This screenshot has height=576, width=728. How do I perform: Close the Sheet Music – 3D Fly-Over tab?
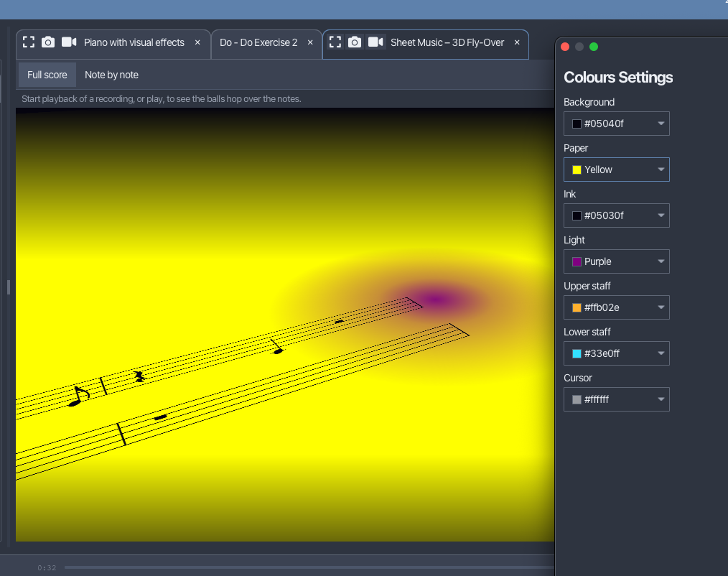(517, 42)
